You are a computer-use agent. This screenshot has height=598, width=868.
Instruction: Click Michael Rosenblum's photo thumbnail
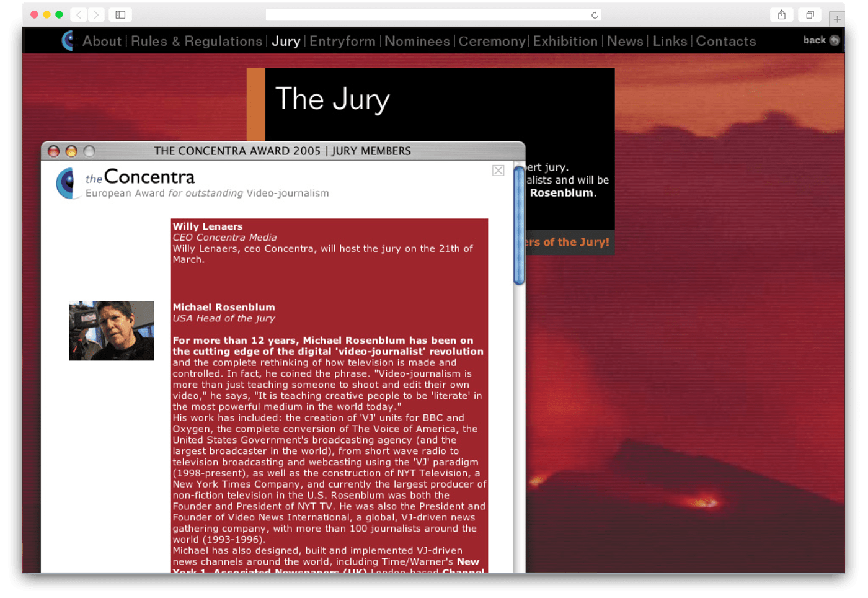(x=111, y=331)
